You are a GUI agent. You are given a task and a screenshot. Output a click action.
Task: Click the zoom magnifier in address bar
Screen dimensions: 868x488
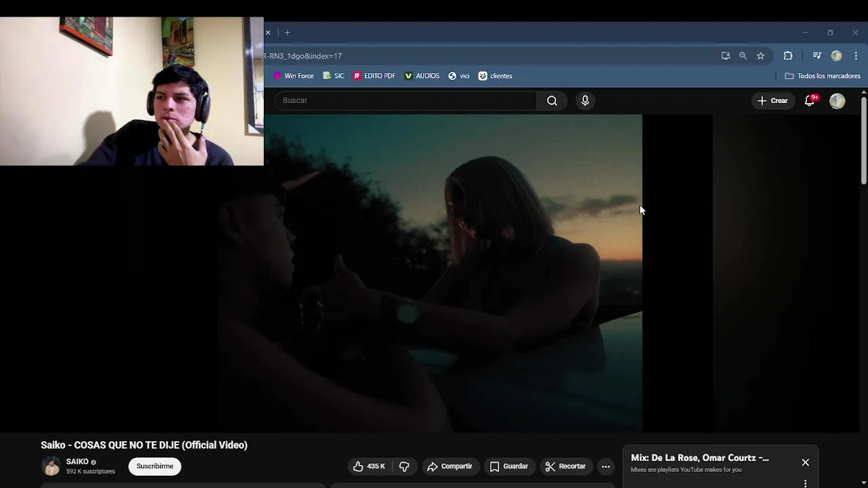pyautogui.click(x=743, y=56)
